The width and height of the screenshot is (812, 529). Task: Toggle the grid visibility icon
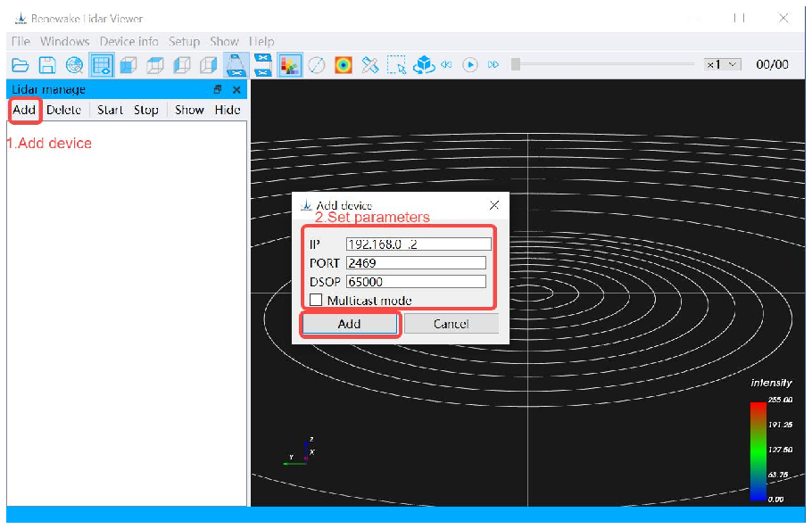click(x=102, y=65)
